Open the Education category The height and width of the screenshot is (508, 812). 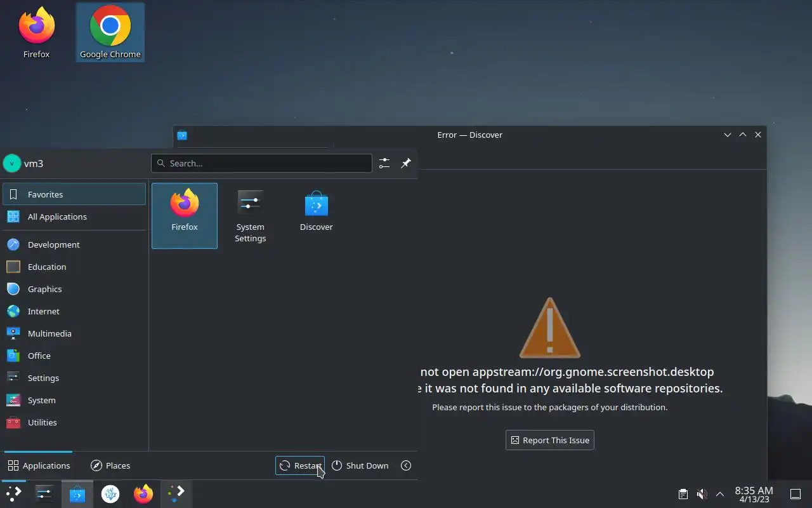point(74,267)
